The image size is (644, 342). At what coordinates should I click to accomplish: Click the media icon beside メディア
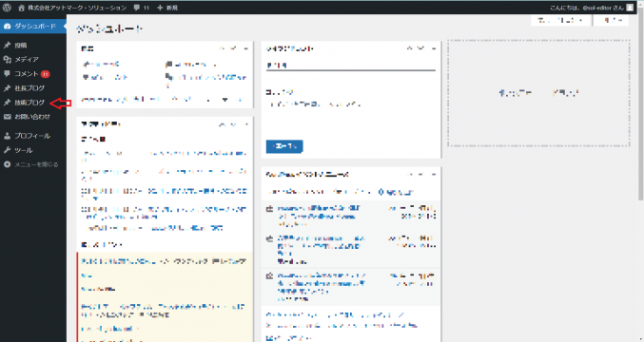[x=7, y=60]
